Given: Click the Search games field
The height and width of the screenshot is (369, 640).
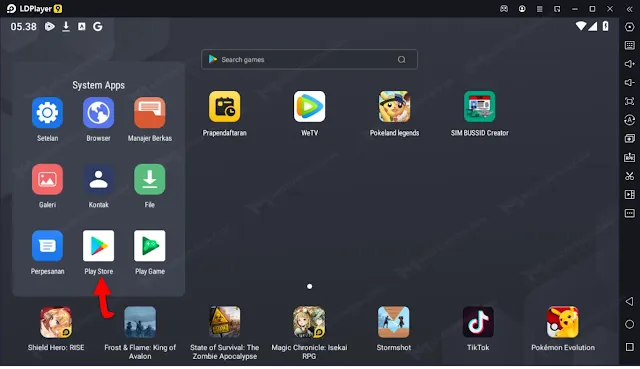Looking at the screenshot, I should [x=309, y=60].
